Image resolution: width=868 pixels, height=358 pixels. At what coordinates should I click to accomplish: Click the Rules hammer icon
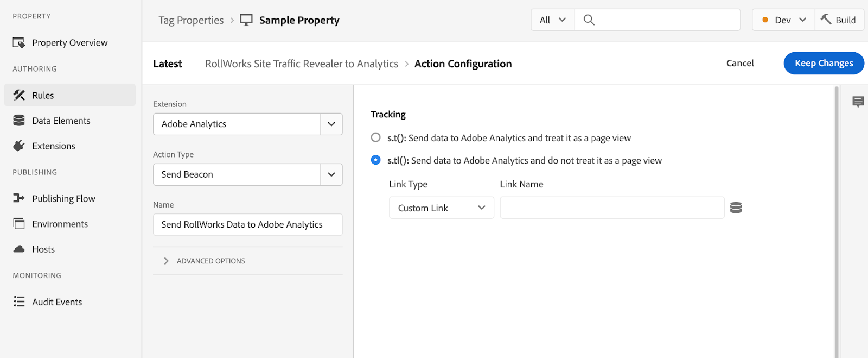click(19, 95)
